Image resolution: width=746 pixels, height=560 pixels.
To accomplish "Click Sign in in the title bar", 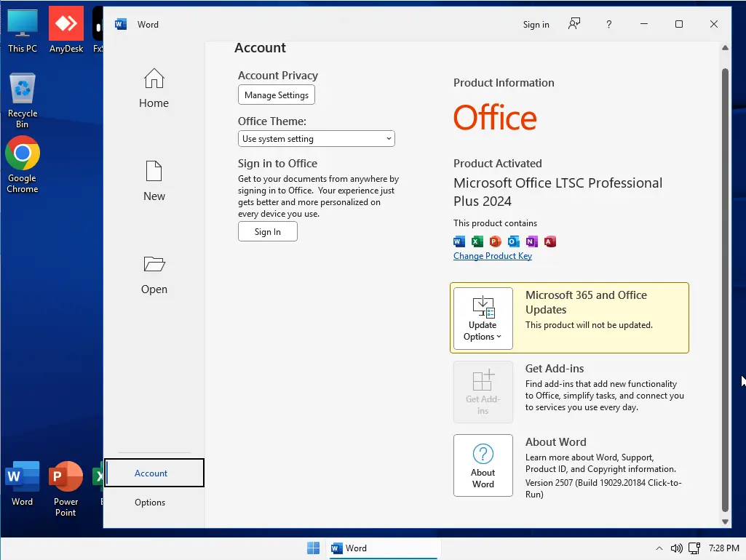I will 536,25.
